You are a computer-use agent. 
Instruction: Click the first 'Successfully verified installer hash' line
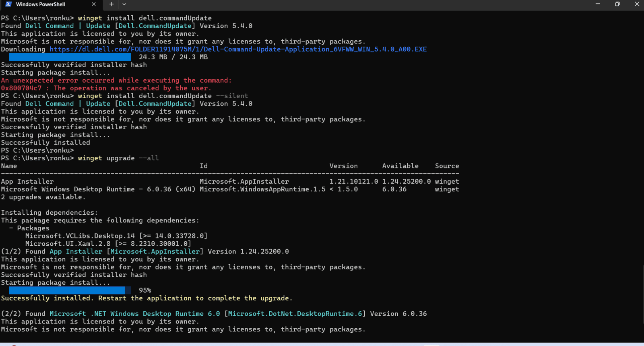(74, 65)
